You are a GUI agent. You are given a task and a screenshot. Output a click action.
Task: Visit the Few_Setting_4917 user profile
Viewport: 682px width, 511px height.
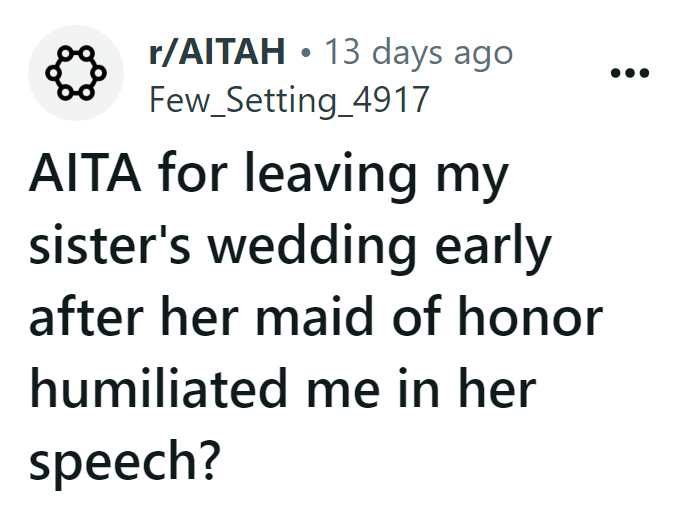(x=288, y=99)
